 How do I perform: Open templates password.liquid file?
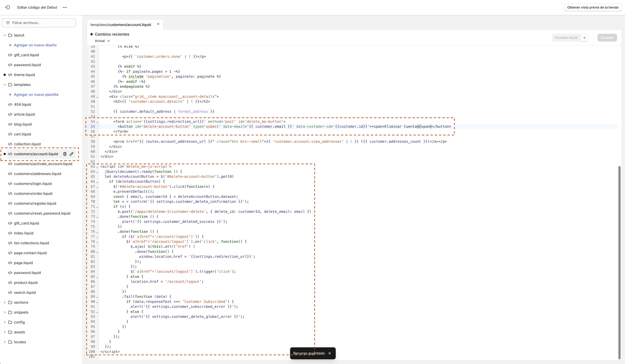[x=27, y=273]
